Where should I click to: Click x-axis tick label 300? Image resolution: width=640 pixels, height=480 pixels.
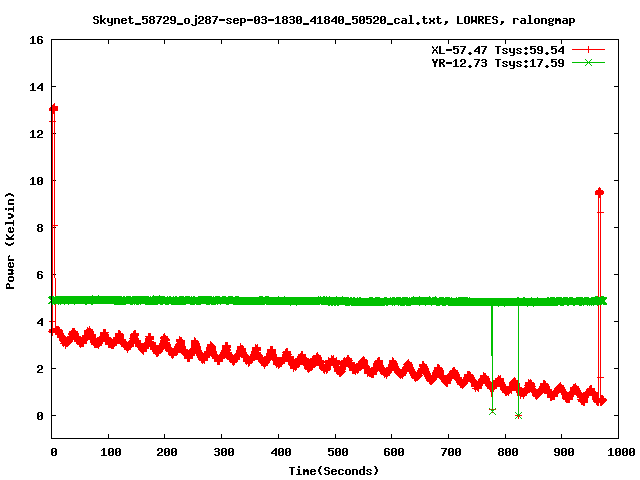coord(224,452)
